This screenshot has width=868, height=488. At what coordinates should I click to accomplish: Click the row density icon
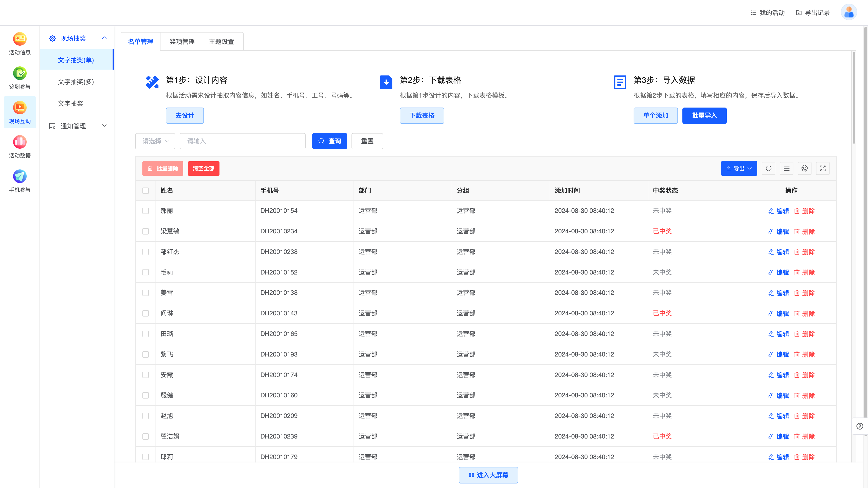click(786, 168)
